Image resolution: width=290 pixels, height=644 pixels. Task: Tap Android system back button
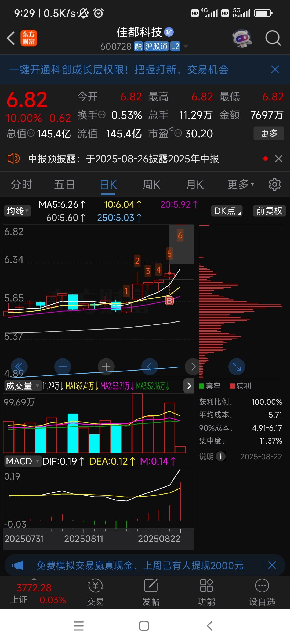pos(210,626)
